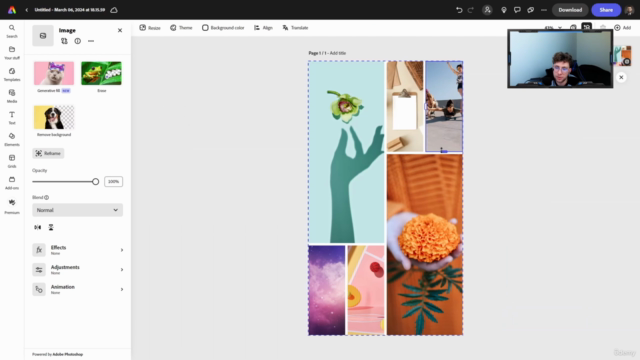Select the purple galaxy sky image

(x=327, y=290)
